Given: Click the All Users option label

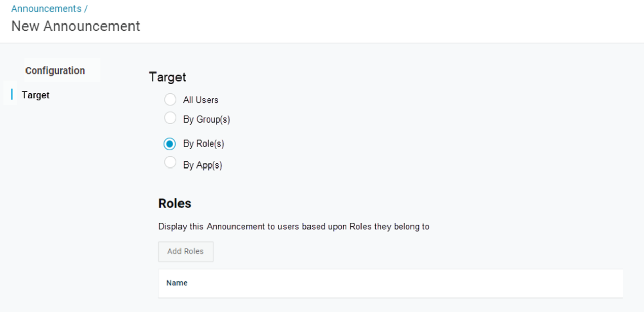Looking at the screenshot, I should tap(200, 100).
